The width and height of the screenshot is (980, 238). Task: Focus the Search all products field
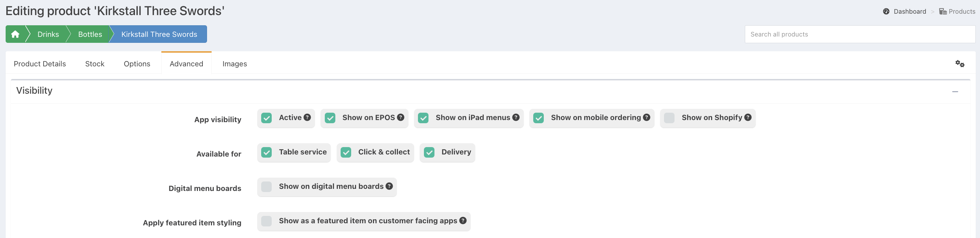[860, 34]
